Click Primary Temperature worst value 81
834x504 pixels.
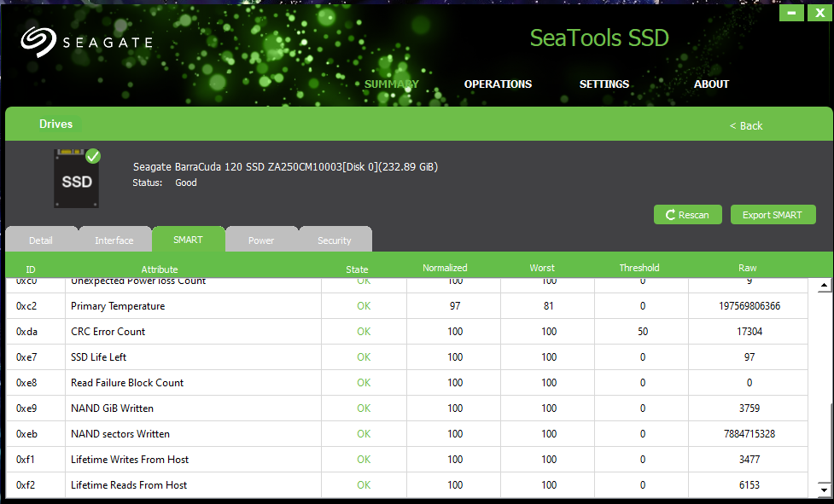point(548,306)
